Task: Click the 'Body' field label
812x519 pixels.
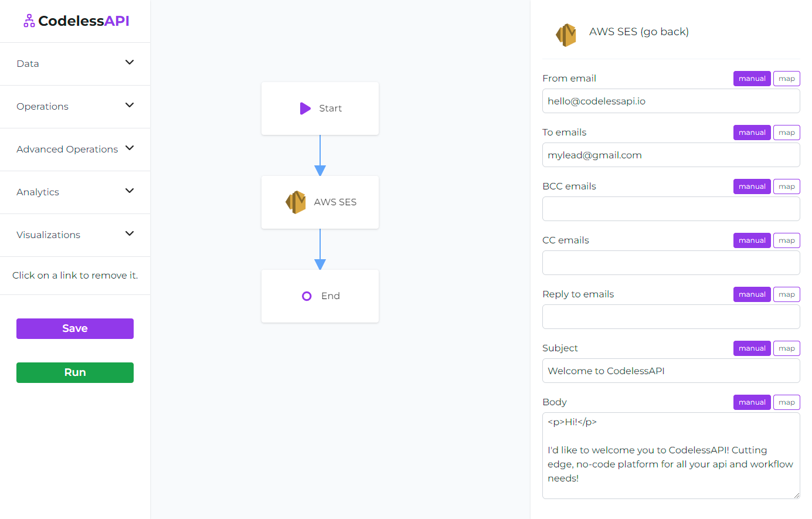Action: point(555,402)
